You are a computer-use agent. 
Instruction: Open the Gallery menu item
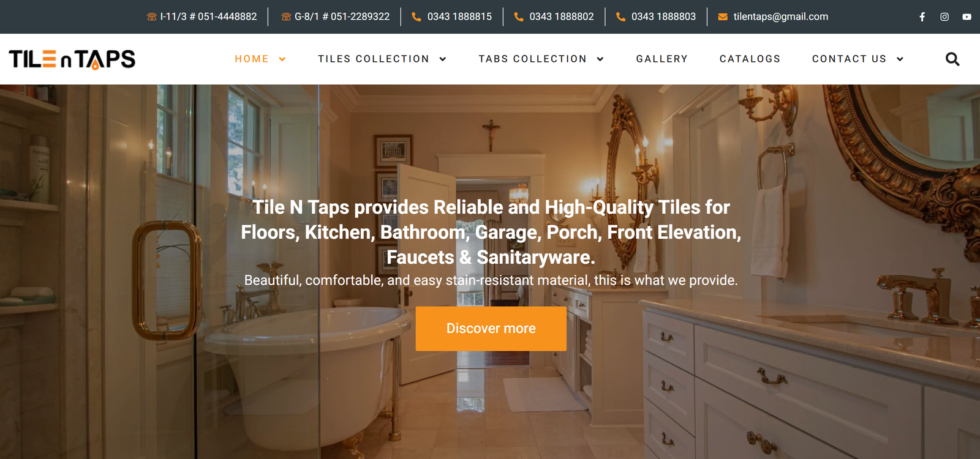coord(661,59)
